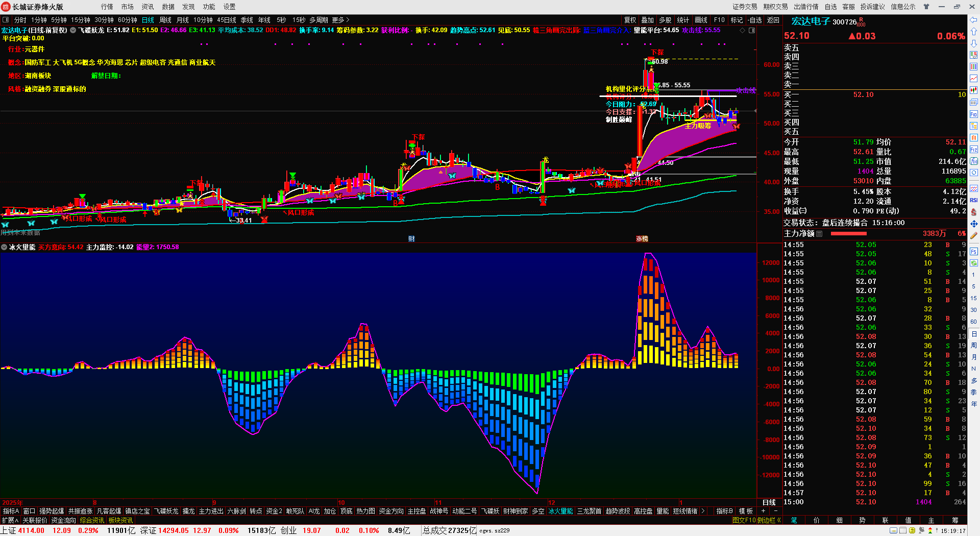Expand the 更多 periods list
This screenshot has height=536, width=980.
point(340,20)
